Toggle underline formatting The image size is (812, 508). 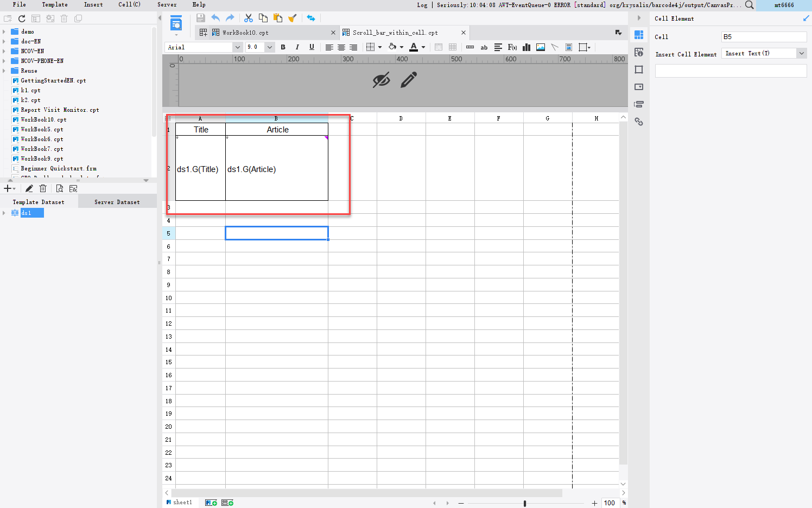coord(312,47)
